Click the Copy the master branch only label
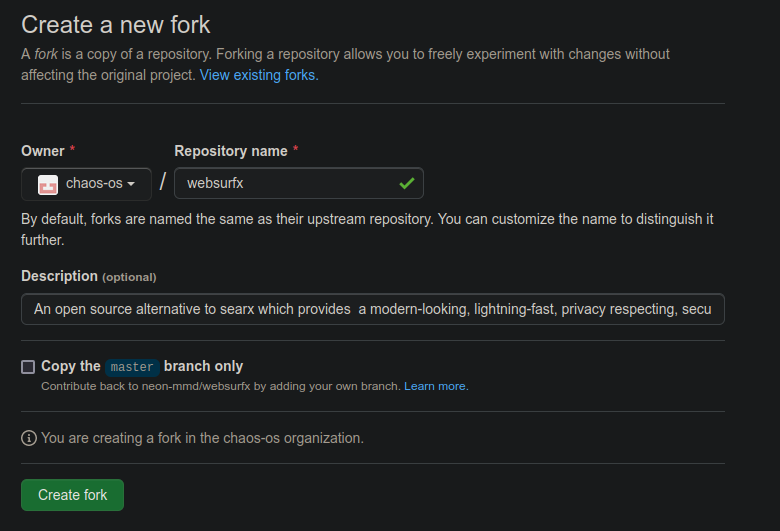Viewport: 780px width, 531px height. 142,366
